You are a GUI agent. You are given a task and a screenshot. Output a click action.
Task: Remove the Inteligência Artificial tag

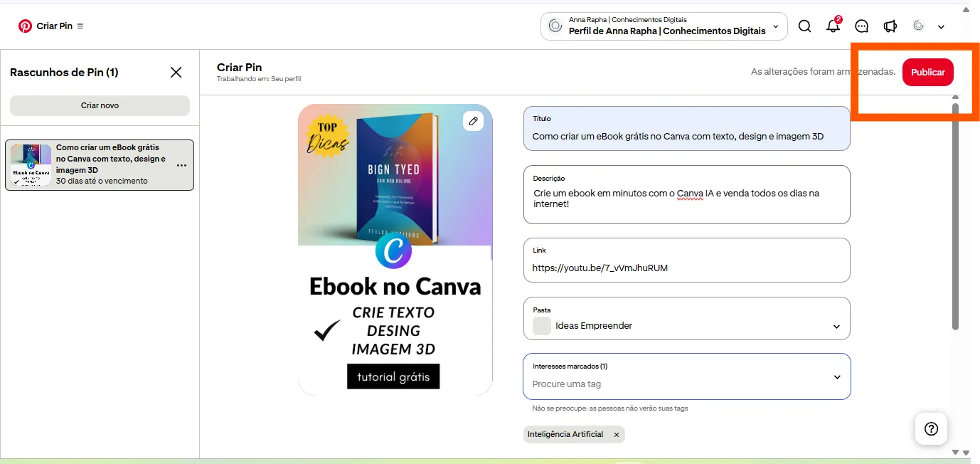[x=617, y=434]
